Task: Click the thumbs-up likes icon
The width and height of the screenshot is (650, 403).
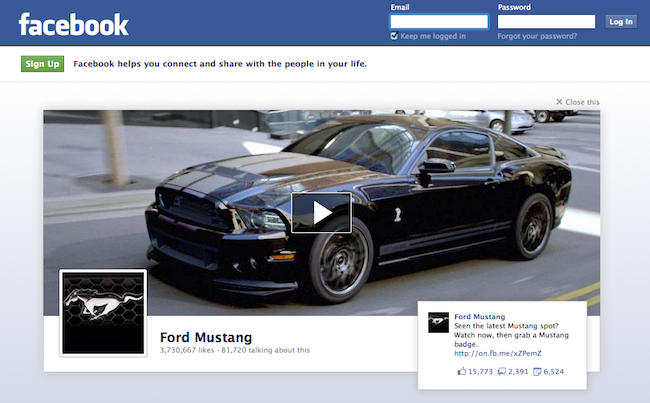Action: (x=461, y=372)
